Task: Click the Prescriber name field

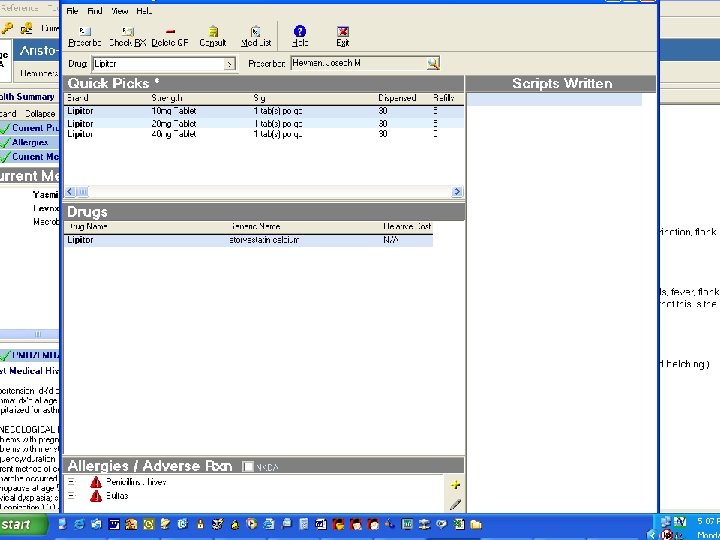Action: click(x=359, y=63)
